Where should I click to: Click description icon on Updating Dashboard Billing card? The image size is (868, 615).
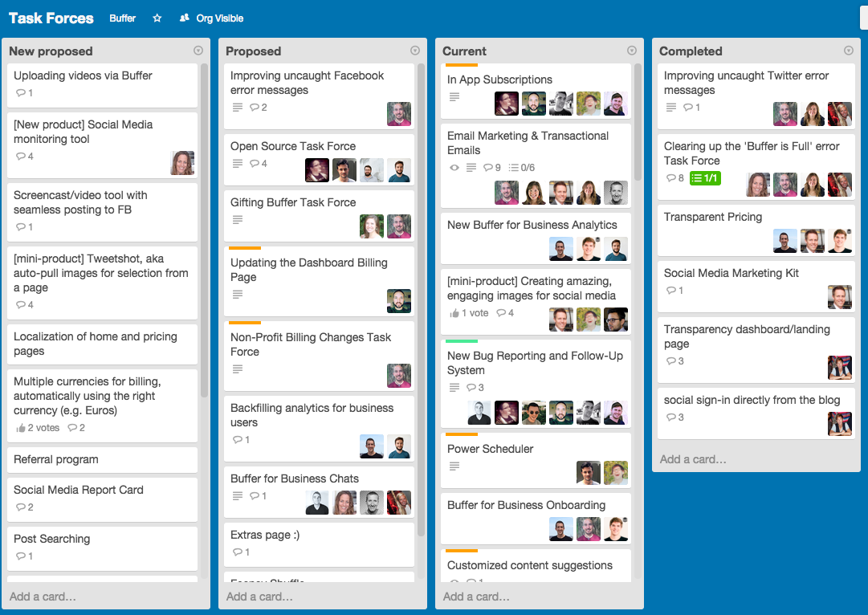click(238, 294)
